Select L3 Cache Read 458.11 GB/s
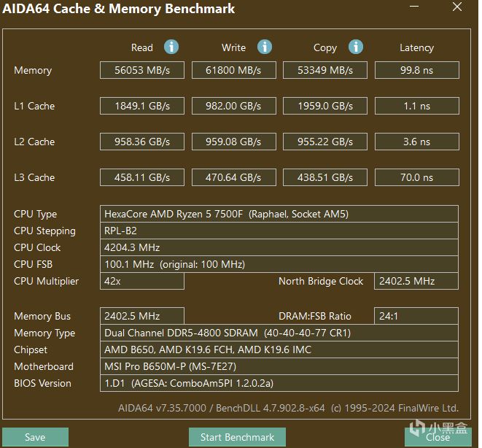Screen dimensions: 482x448 (x=142, y=177)
